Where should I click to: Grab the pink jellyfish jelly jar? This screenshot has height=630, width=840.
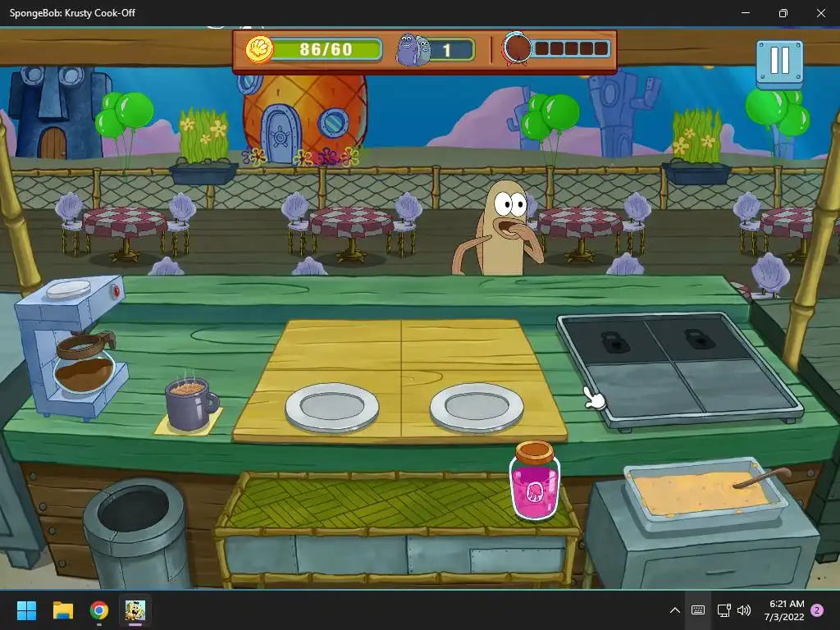[535, 480]
